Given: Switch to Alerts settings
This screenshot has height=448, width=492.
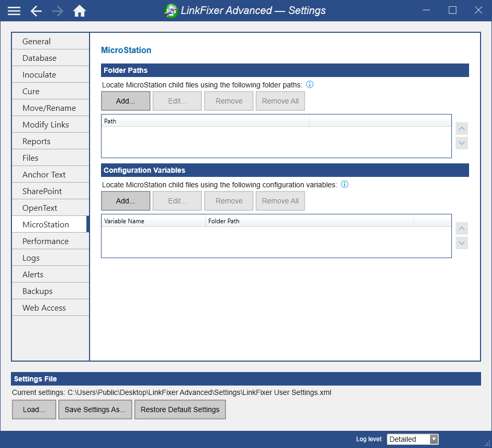Looking at the screenshot, I should point(51,274).
